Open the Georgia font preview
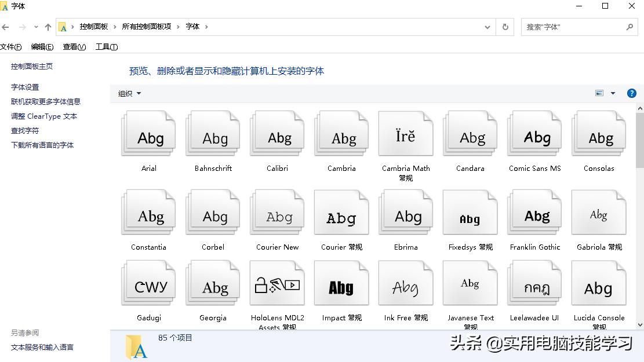Image resolution: width=644 pixels, height=362 pixels. point(212,283)
